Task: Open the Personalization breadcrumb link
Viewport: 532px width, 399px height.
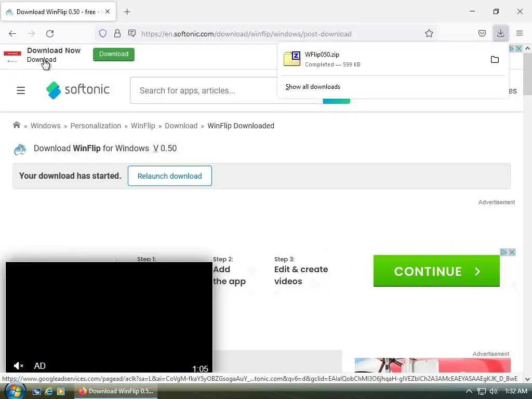Action: point(96,126)
